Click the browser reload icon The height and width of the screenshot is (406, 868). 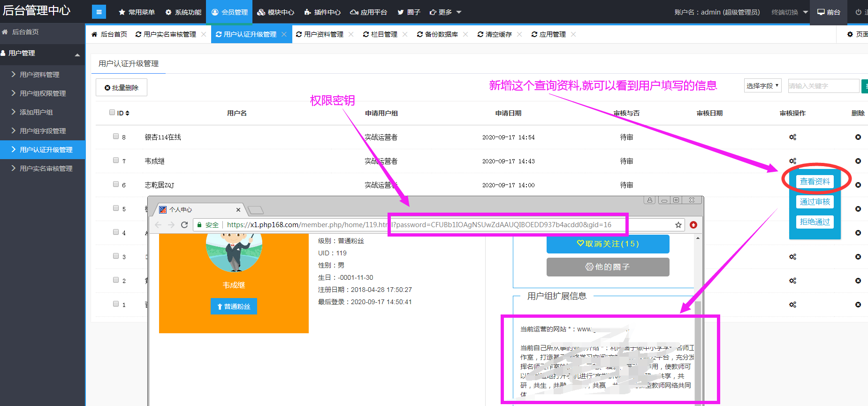click(184, 225)
